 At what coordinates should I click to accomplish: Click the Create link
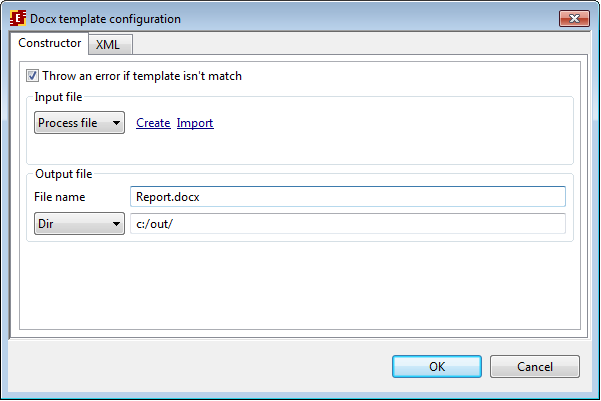(153, 123)
